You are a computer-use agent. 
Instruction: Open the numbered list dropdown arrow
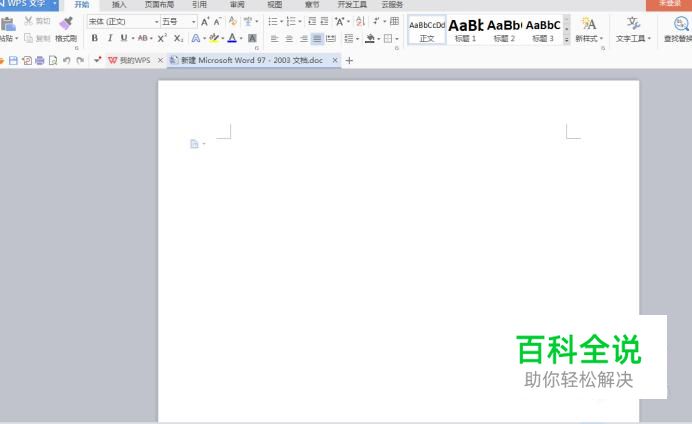click(x=300, y=22)
